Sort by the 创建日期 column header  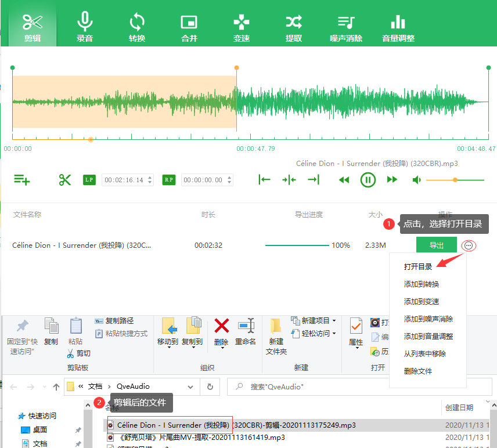[459, 408]
